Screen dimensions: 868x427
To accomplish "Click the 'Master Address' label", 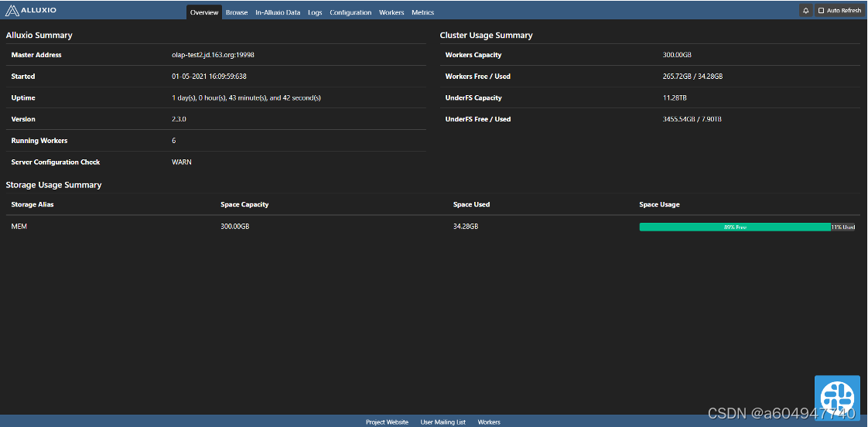I will click(36, 55).
